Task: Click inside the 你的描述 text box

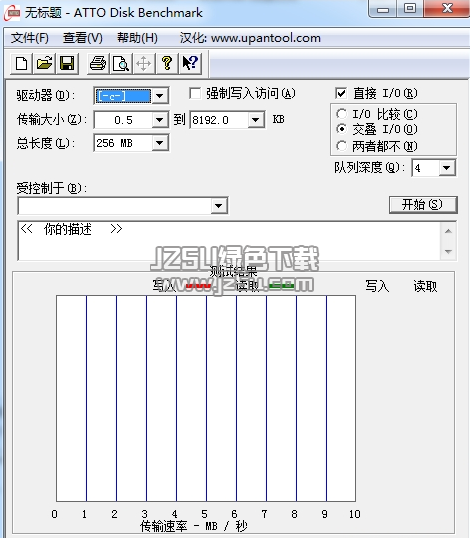Action: tap(229, 241)
